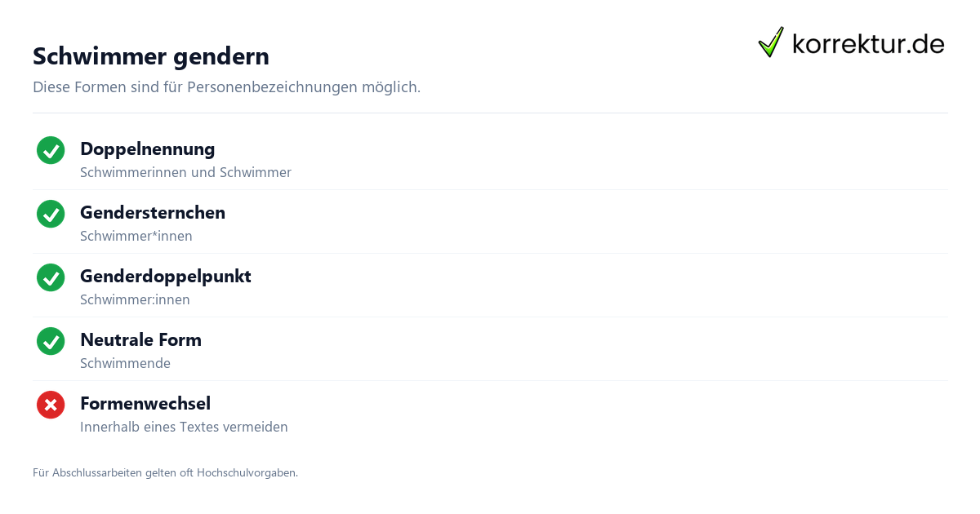Open the korrektur.de brand name
The height and width of the screenshot is (514, 980).
[868, 43]
